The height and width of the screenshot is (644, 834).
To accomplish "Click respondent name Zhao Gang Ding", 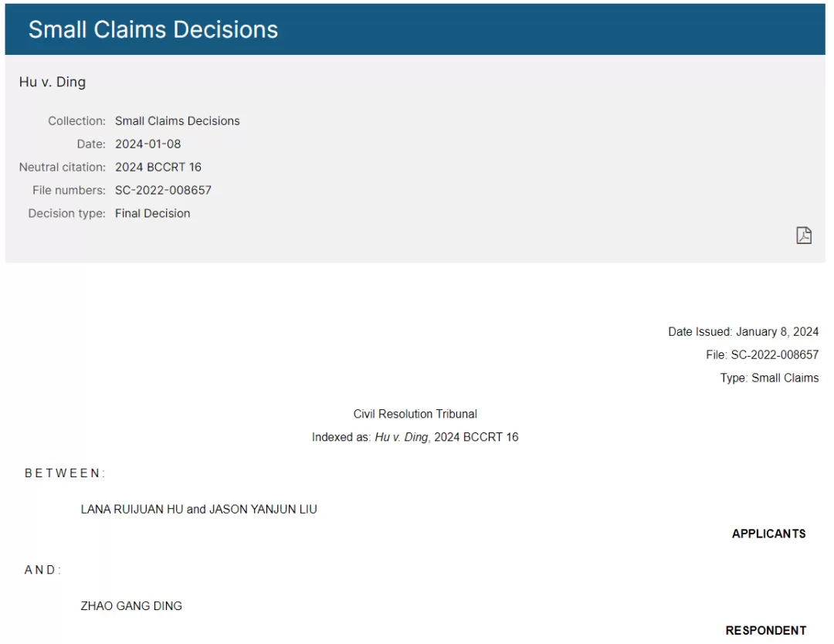I will tap(131, 606).
